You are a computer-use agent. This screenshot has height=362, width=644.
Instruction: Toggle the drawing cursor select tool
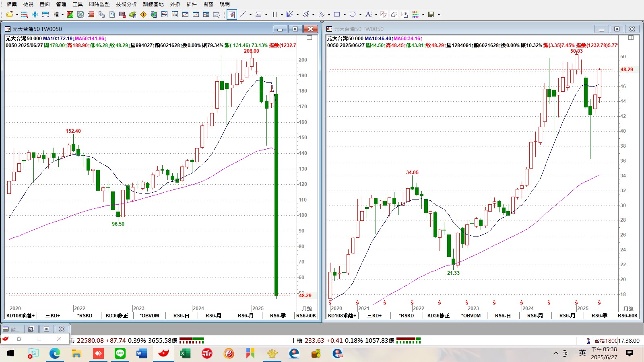click(x=232, y=14)
